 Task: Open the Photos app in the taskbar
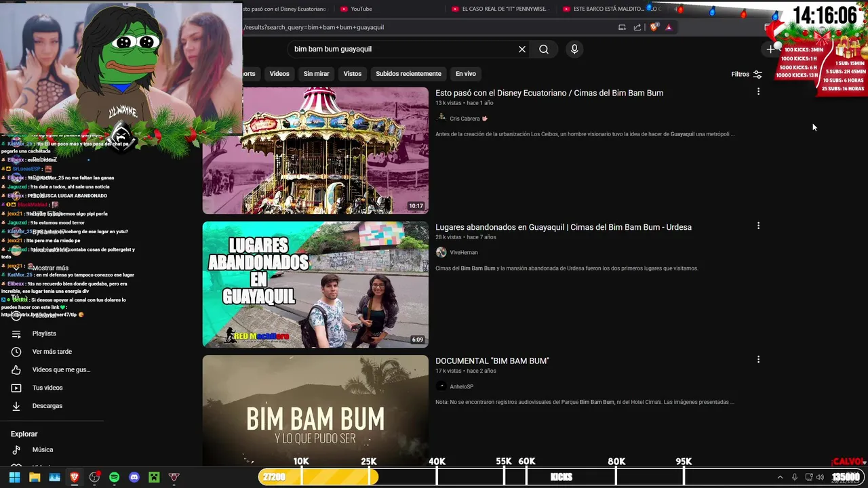tap(54, 477)
